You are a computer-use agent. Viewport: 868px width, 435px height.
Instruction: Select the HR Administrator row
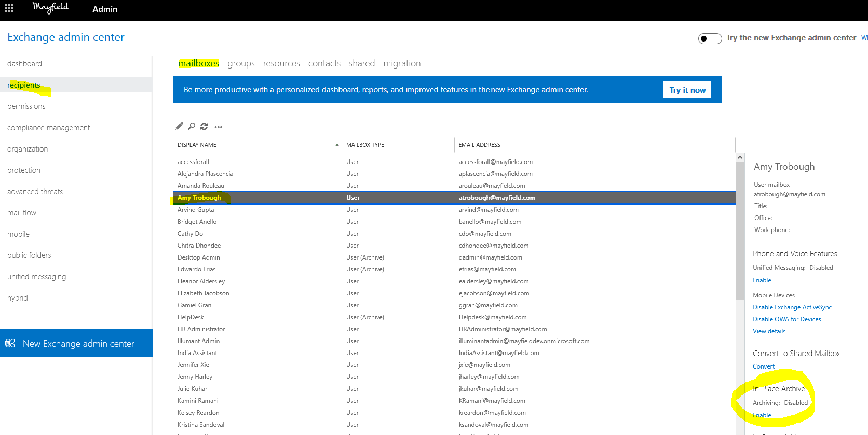(454, 329)
